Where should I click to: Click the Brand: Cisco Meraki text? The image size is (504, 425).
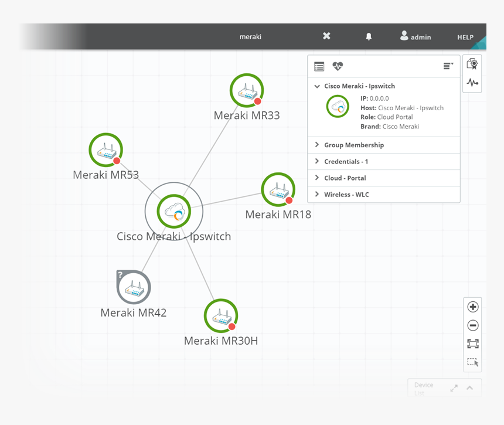tap(390, 127)
